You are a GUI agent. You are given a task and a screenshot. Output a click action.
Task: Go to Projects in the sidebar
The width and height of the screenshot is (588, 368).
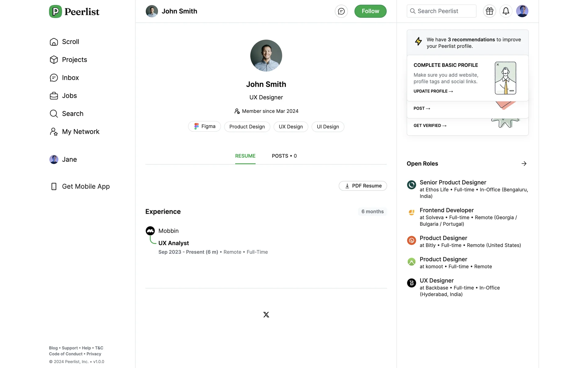point(74,60)
